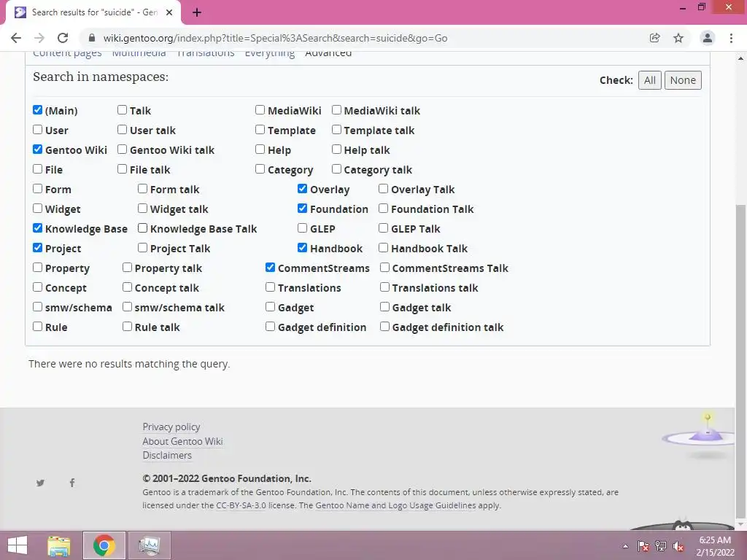Click the muted volume tray icon
This screenshot has width=747, height=560.
tap(678, 546)
